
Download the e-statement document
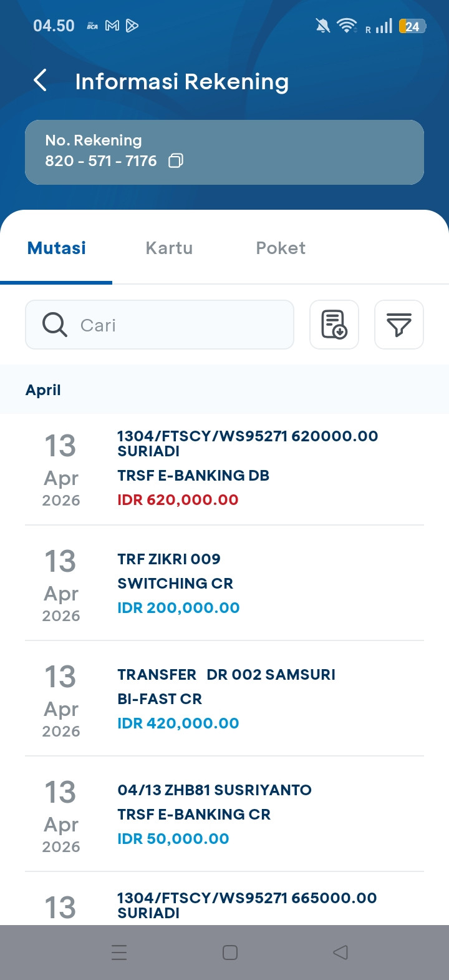click(x=334, y=325)
